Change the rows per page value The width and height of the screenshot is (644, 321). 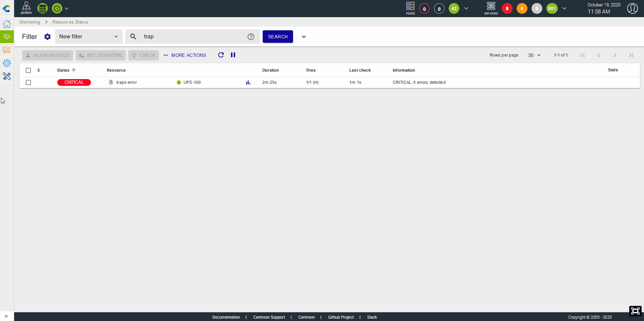coord(534,55)
